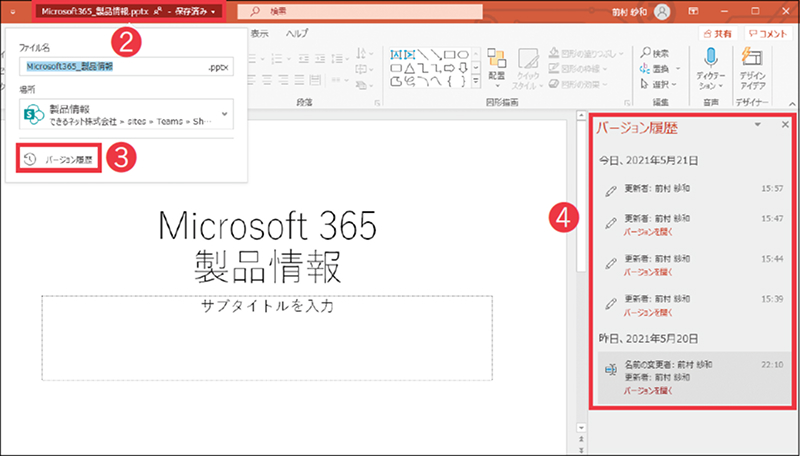This screenshot has width=800, height=456.
Task: Open the Help (ヘルプ) tab
Action: (x=296, y=33)
